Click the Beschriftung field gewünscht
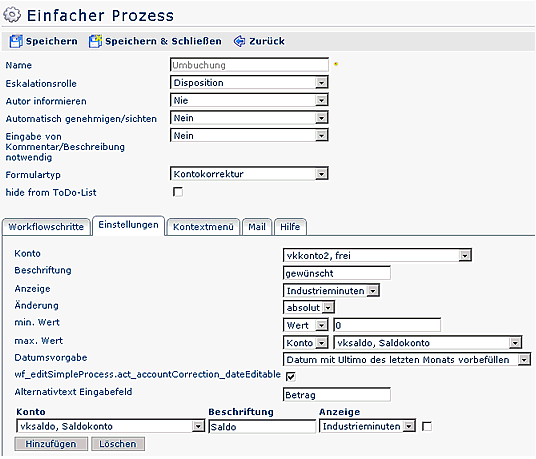This screenshot has width=536, height=459. click(x=337, y=273)
